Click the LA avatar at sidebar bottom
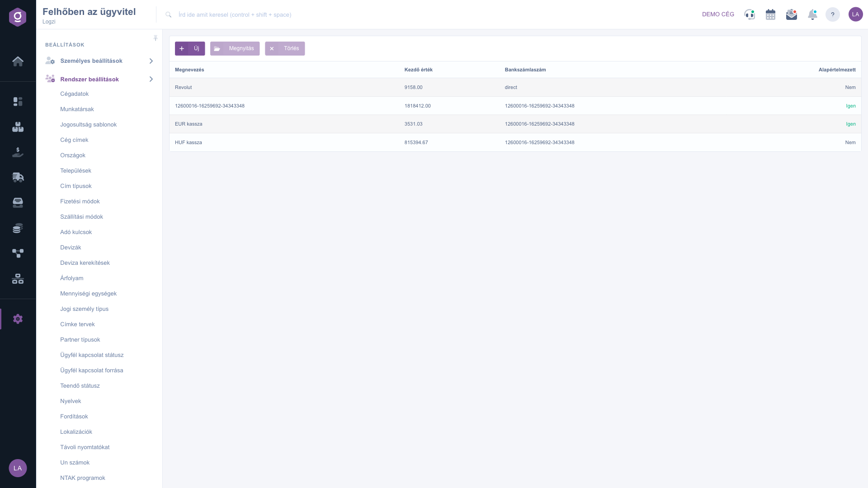The height and width of the screenshot is (488, 868). [18, 468]
